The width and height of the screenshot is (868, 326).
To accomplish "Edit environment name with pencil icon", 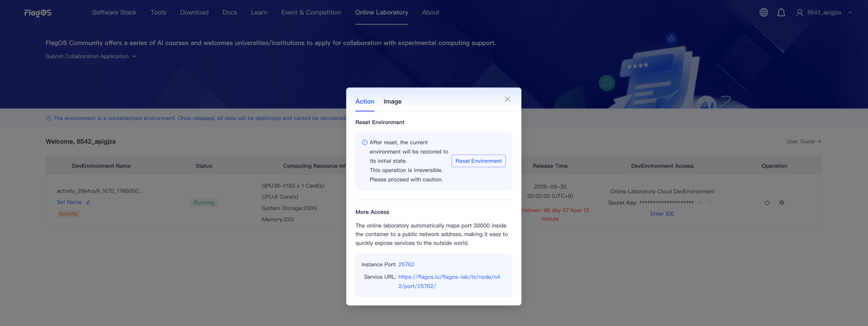I will [88, 202].
